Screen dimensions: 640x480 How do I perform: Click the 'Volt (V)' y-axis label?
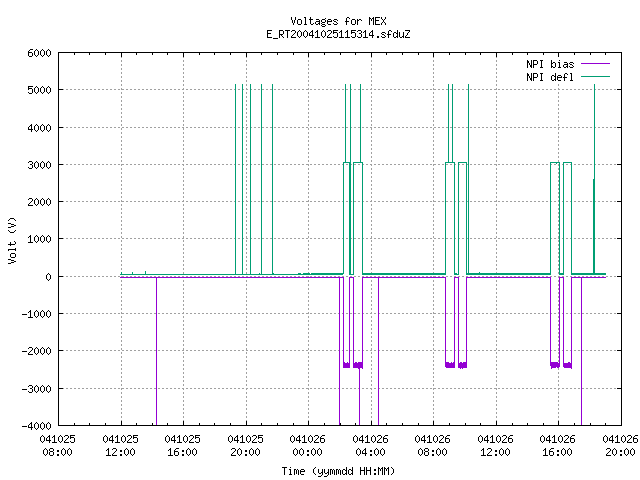tap(13, 240)
